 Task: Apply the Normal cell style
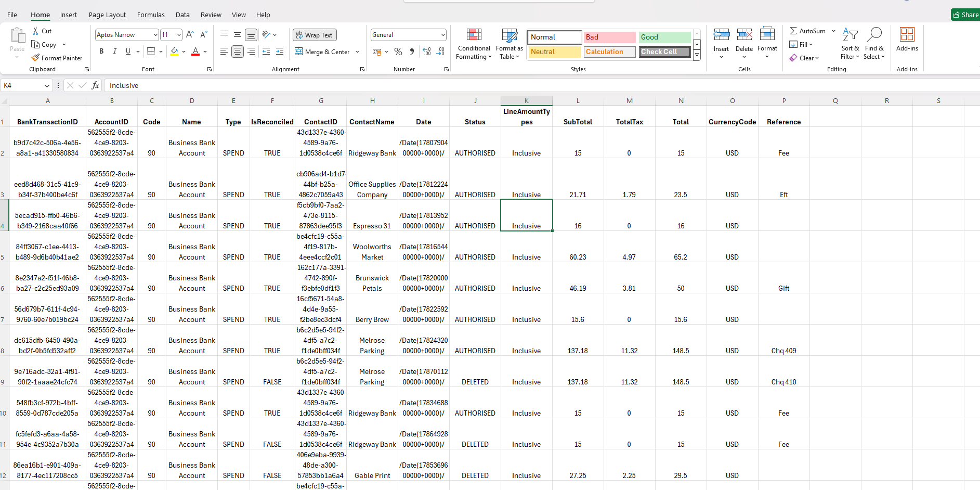click(554, 37)
